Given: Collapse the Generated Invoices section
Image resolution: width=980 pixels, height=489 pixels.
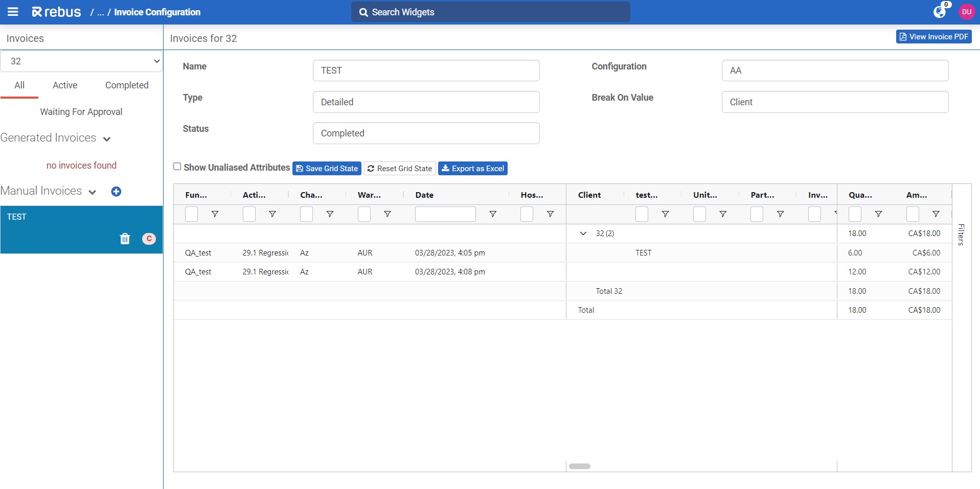Looking at the screenshot, I should [107, 138].
